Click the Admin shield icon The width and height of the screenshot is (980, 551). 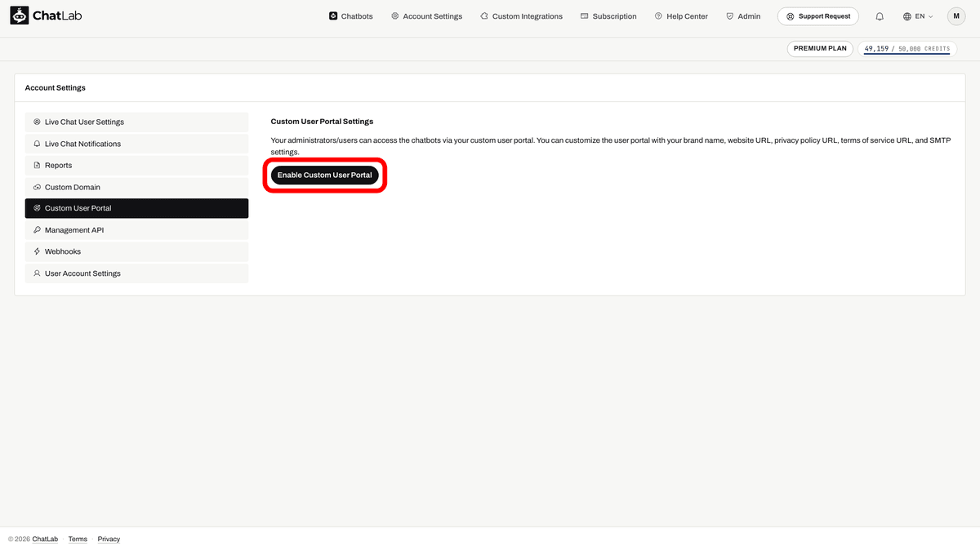tap(729, 16)
